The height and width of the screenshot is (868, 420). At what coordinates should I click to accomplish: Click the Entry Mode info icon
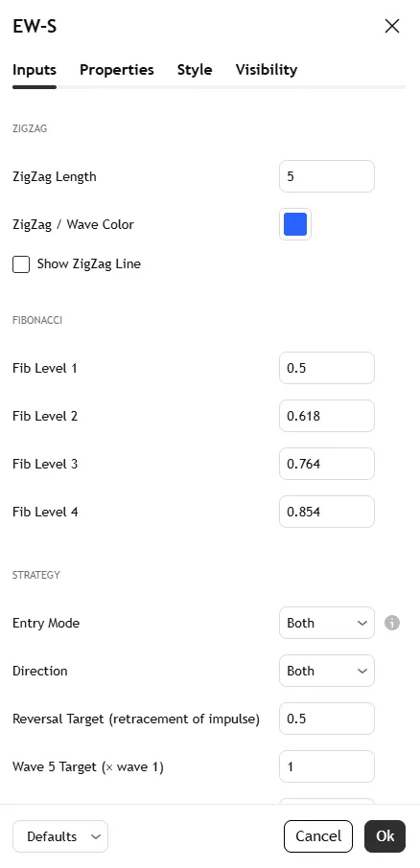tap(392, 623)
